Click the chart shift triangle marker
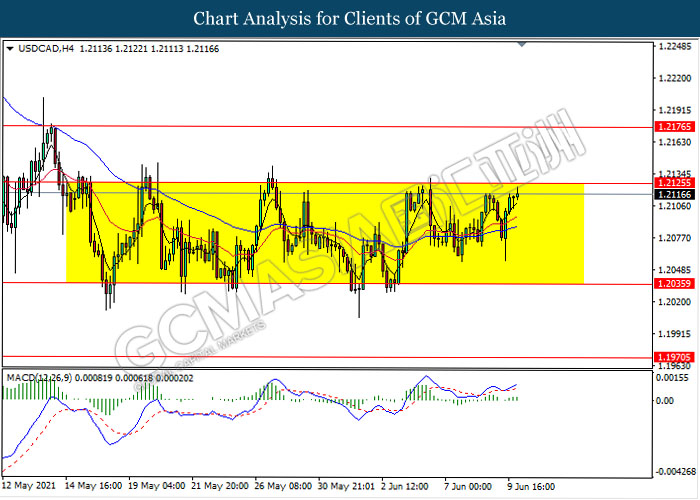The width and height of the screenshot is (700, 500). click(x=521, y=44)
